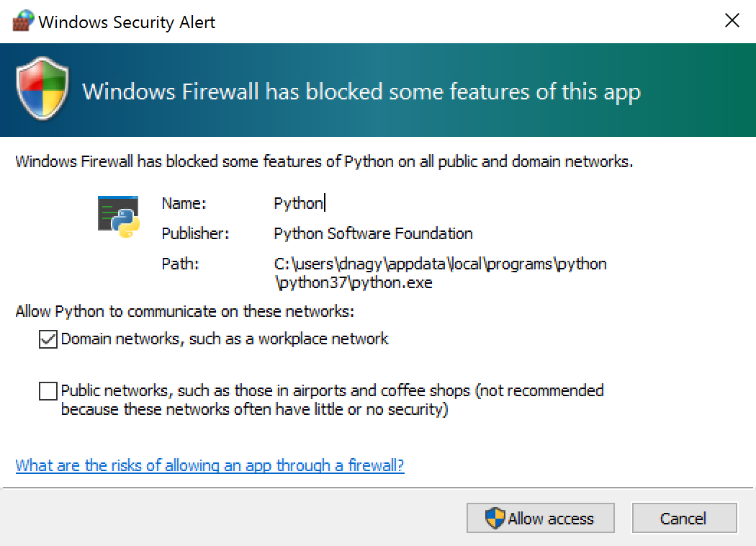Click the Public networks airports label text
Screen dimensions: 756x546
pos(332,400)
